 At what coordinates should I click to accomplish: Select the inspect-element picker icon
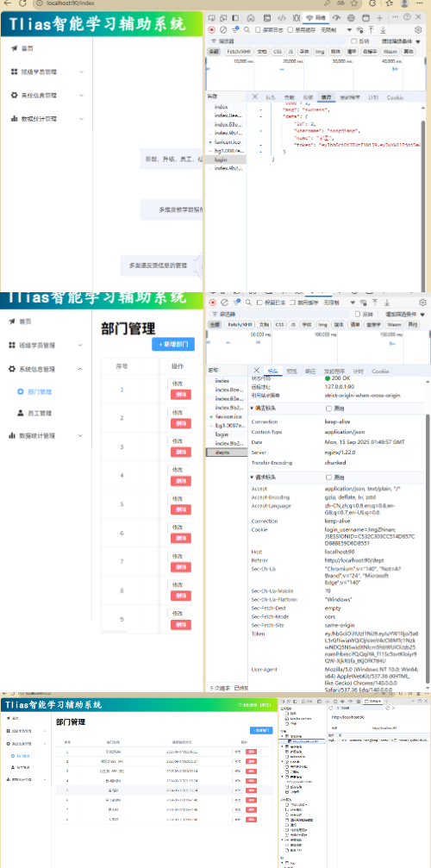[x=212, y=17]
